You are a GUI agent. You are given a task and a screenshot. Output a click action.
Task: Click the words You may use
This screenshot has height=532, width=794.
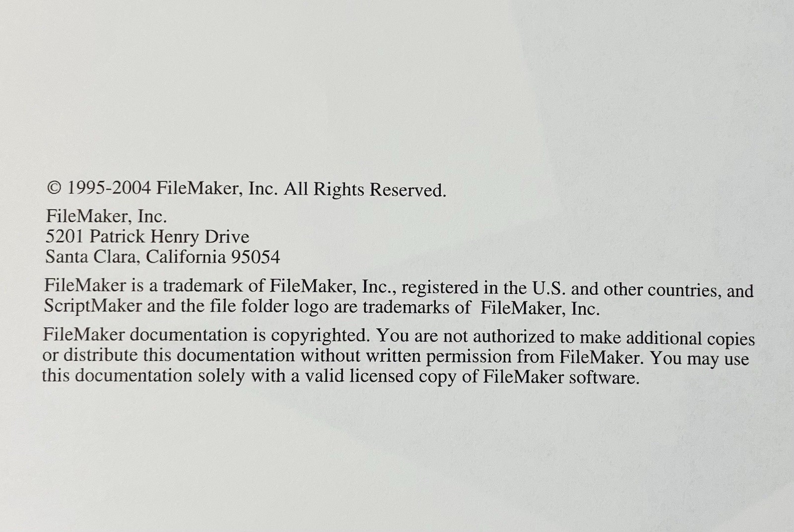tap(700, 359)
